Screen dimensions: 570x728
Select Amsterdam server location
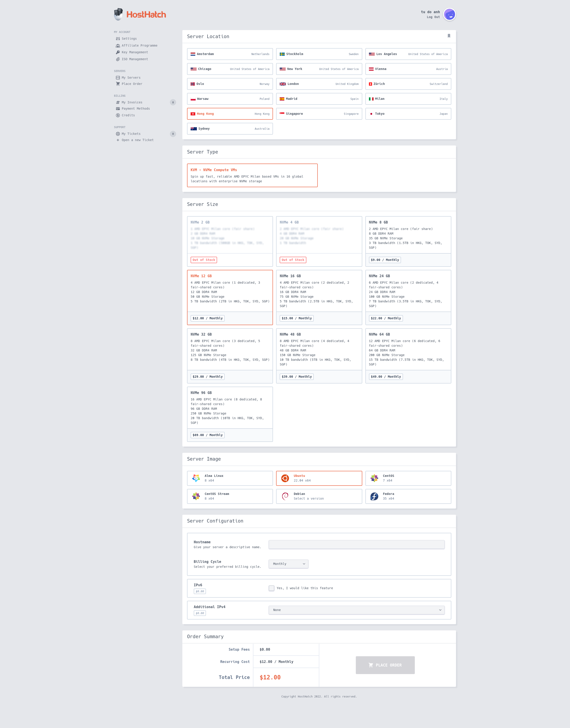[x=230, y=54]
